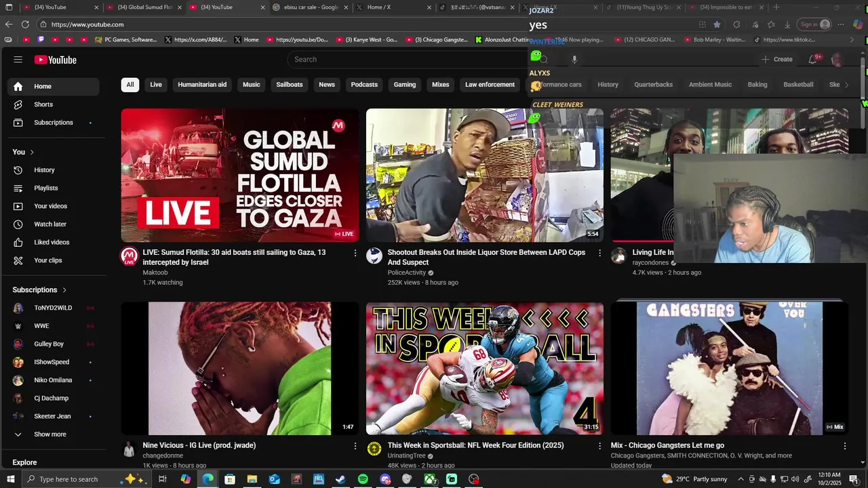This screenshot has width=868, height=488.
Task: Click the browser address bar URL
Action: coord(87,24)
